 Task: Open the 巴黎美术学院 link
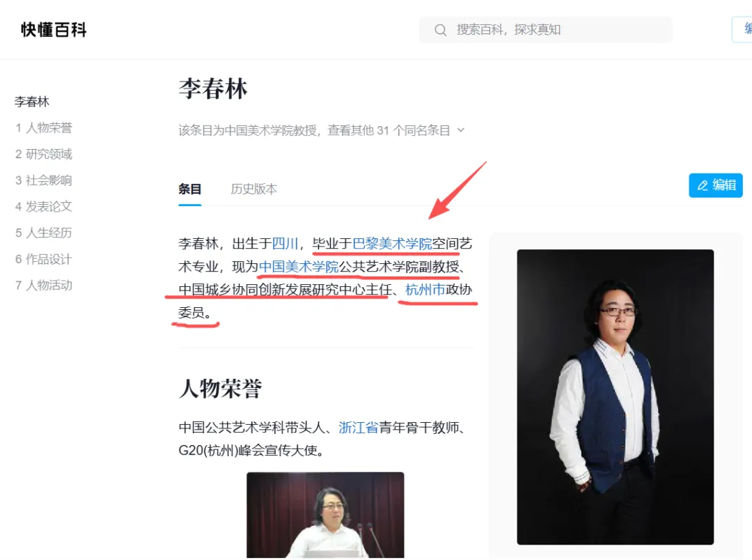coord(392,244)
